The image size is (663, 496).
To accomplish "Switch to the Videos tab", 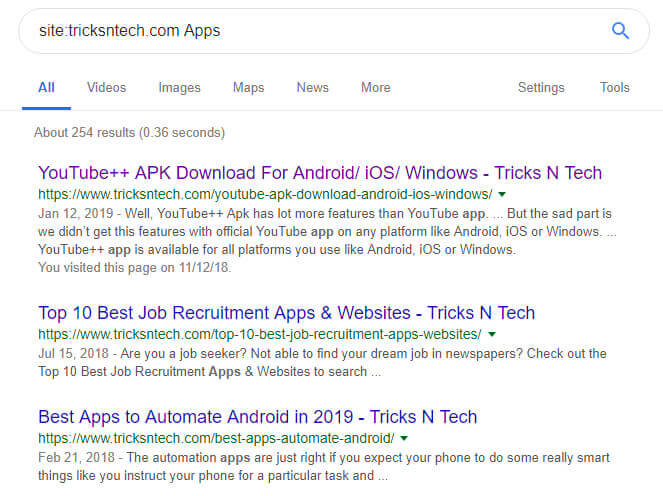I will pyautogui.click(x=107, y=88).
